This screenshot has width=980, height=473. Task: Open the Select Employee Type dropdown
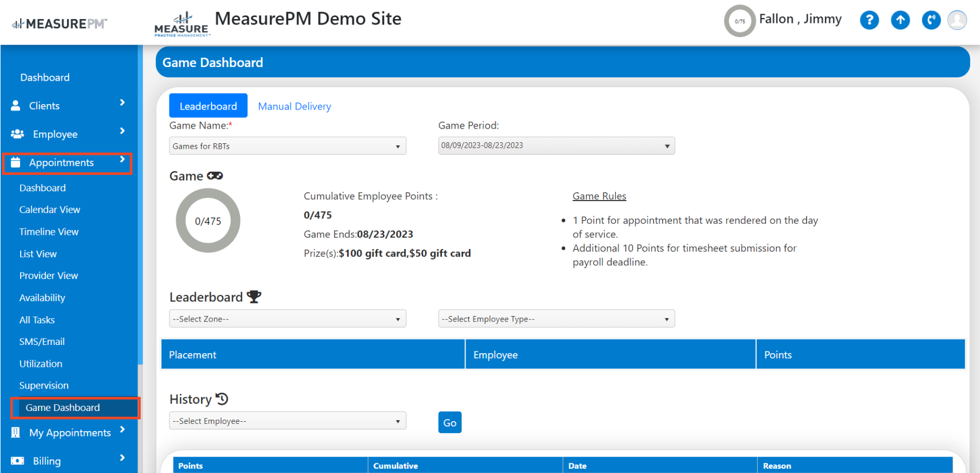point(556,319)
